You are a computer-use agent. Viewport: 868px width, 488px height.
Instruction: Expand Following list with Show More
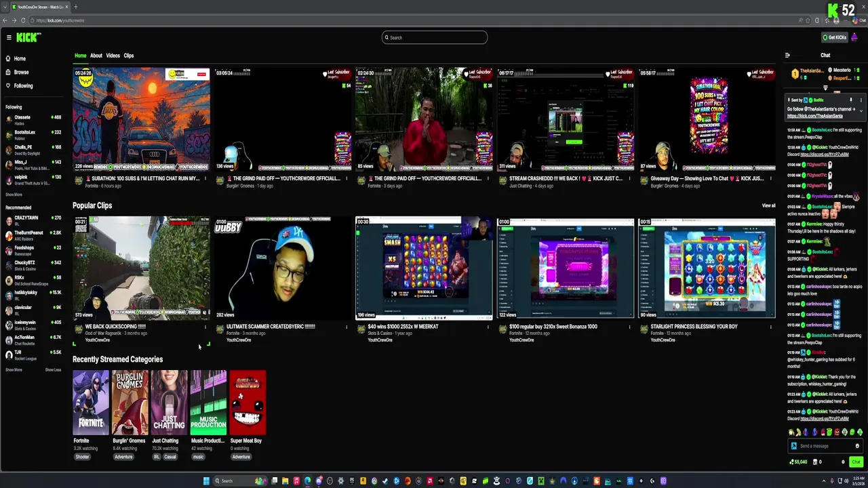[x=14, y=195]
